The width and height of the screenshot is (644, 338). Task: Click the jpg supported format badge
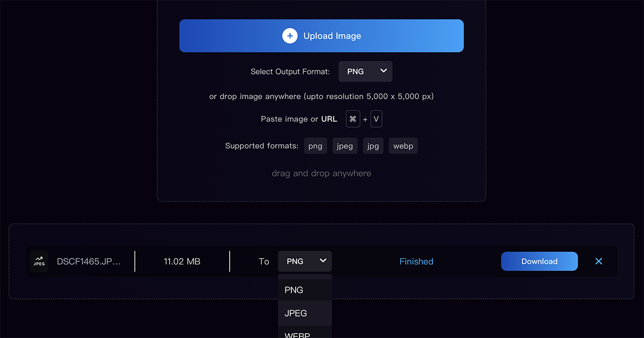(x=373, y=146)
